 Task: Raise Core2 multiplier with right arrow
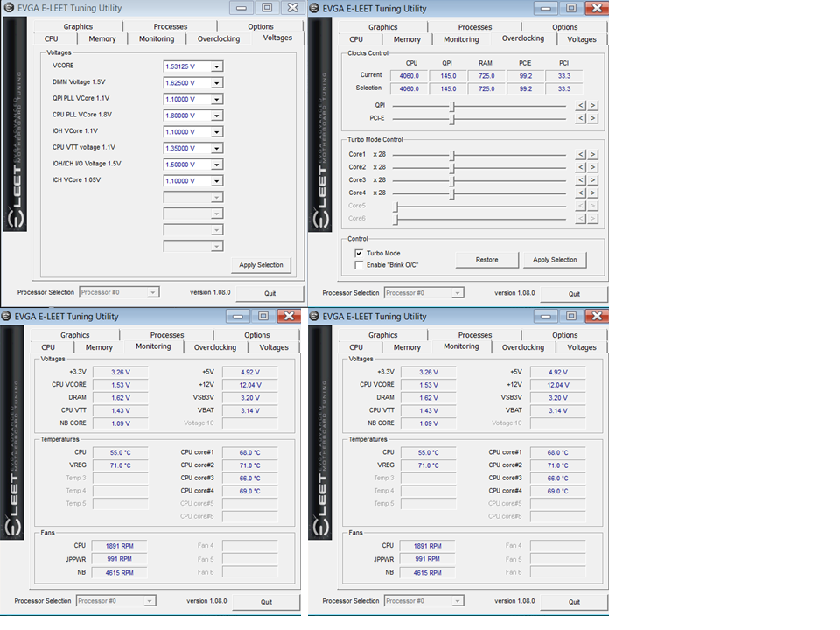[593, 167]
